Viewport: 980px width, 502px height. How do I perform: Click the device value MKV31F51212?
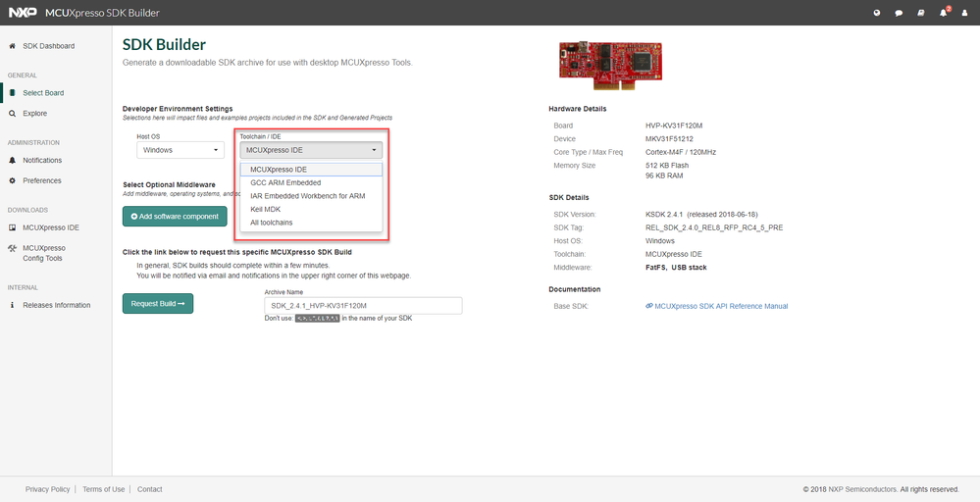click(x=669, y=138)
